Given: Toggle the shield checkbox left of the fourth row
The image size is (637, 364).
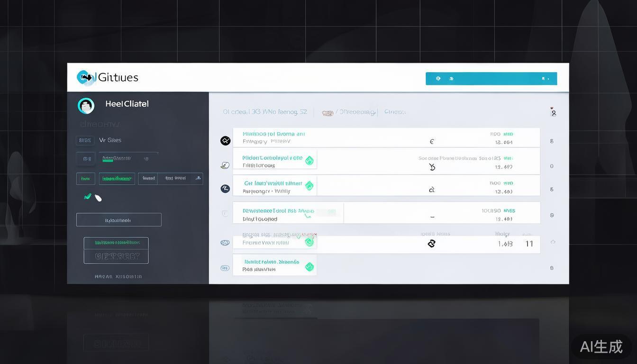Looking at the screenshot, I should (x=225, y=214).
